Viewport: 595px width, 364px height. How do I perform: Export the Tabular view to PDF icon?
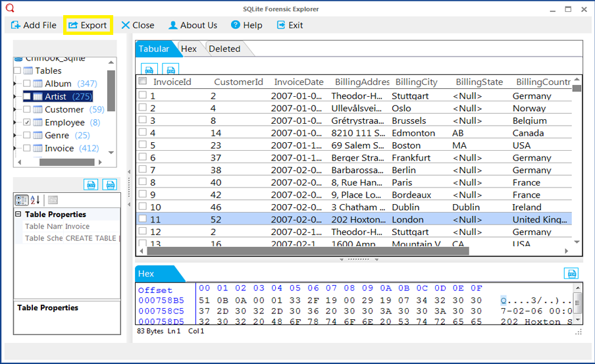point(170,70)
